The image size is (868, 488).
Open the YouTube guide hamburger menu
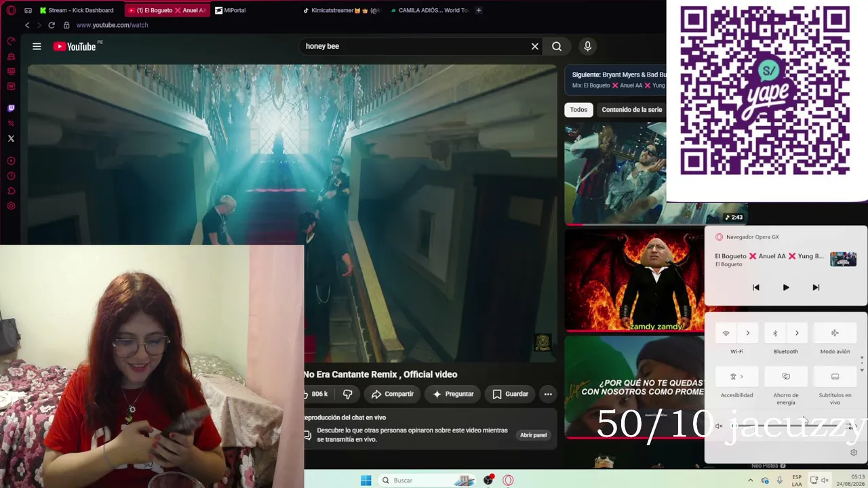click(37, 46)
